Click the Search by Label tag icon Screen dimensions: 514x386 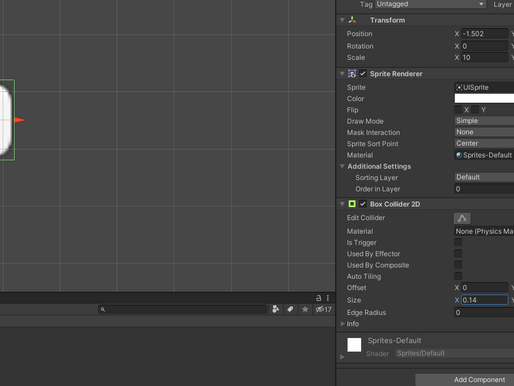[x=290, y=309]
